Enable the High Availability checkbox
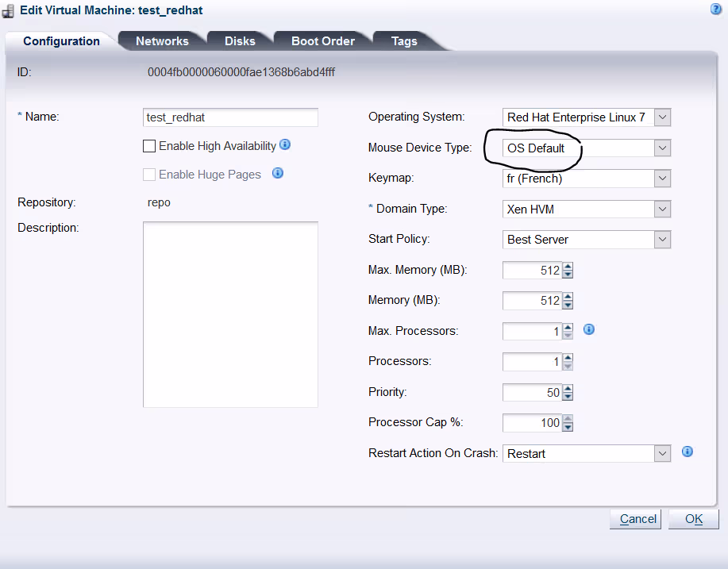This screenshot has width=728, height=569. point(149,146)
